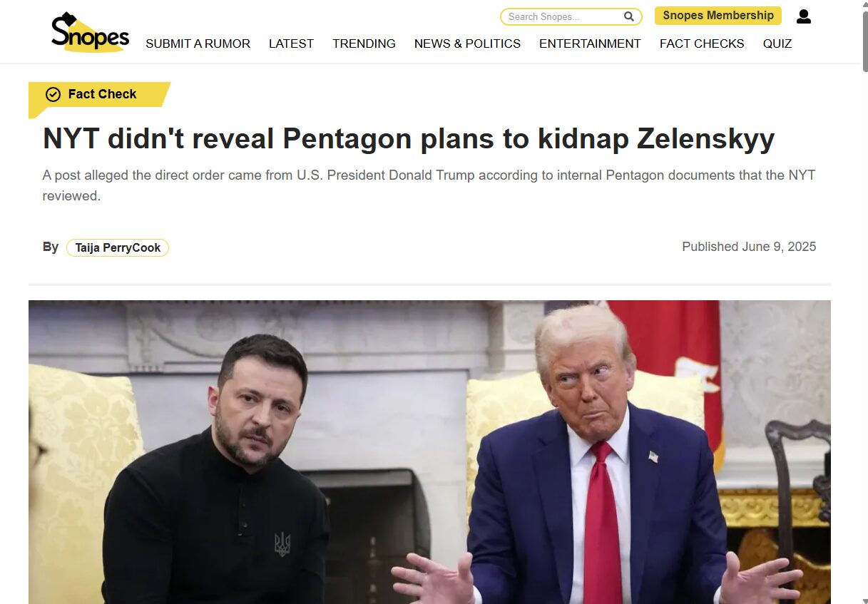Click the Fact Check checkmark icon

tap(53, 94)
